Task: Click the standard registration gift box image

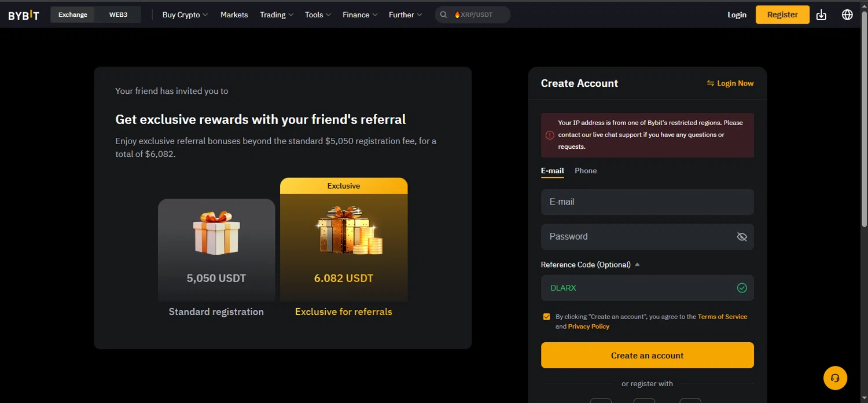Action: pos(216,232)
